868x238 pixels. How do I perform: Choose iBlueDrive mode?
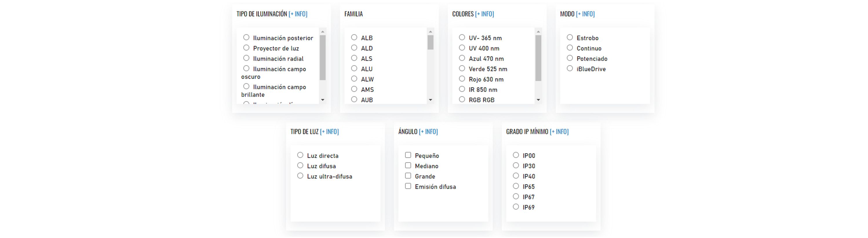(570, 68)
